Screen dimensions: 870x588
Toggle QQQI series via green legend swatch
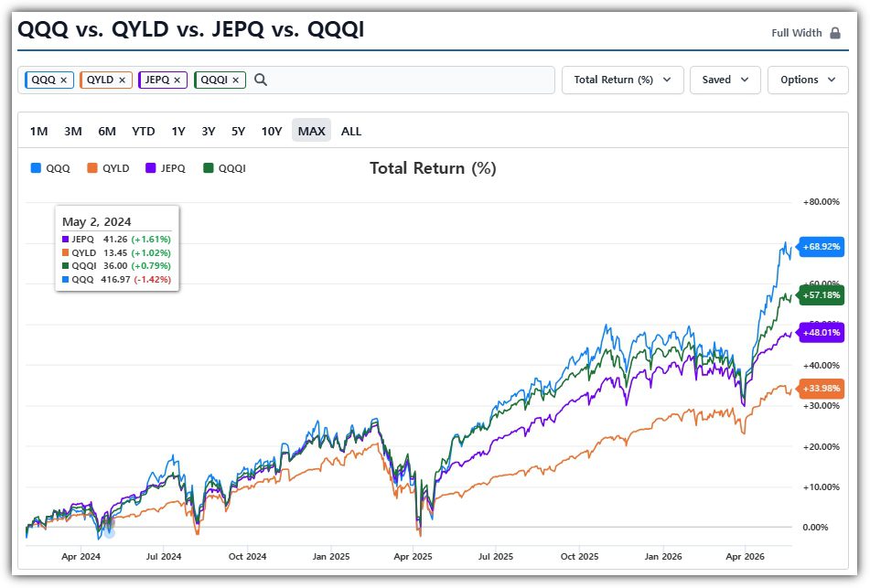pos(209,168)
